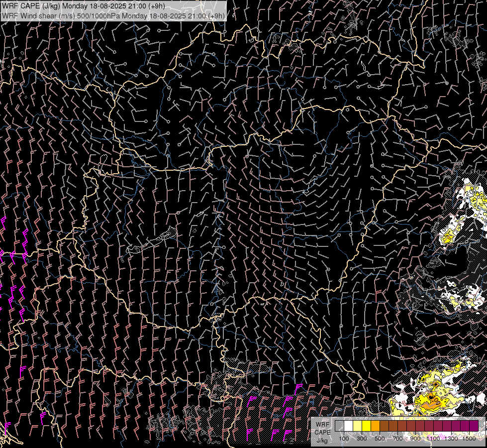
Task: Click the 700 legend value label
Action: pos(397,439)
